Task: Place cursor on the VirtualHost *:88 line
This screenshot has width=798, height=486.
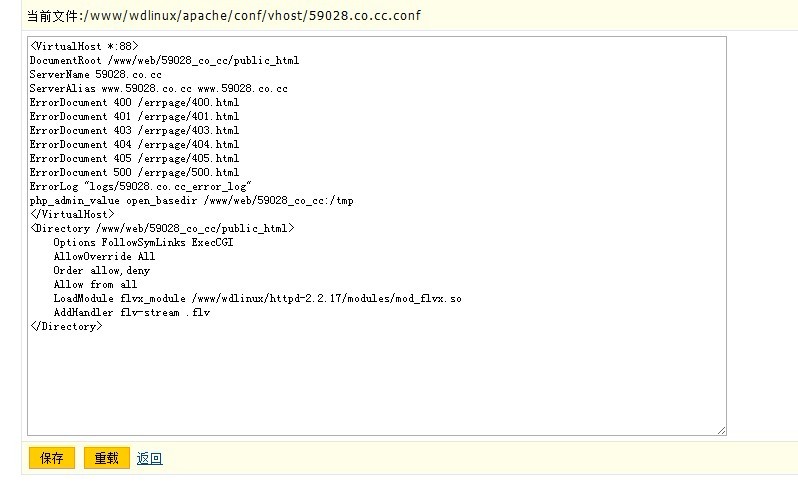Action: point(84,46)
